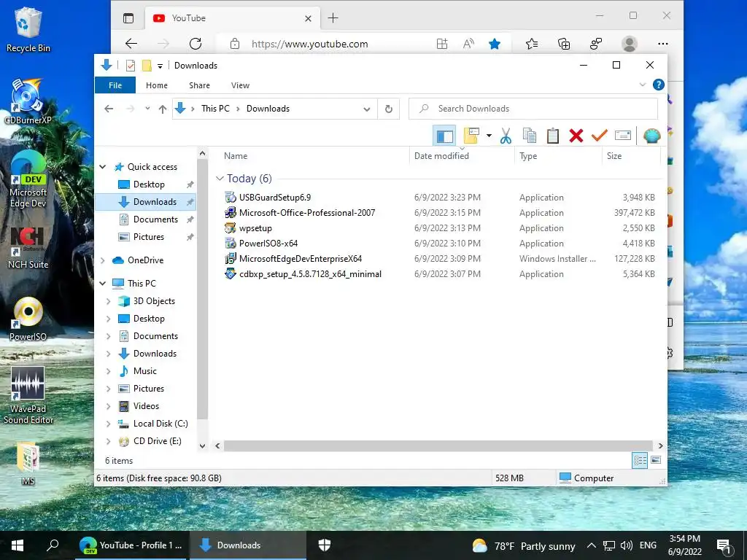The width and height of the screenshot is (747, 560).
Task: Open new tab in Edge
Action: click(333, 18)
